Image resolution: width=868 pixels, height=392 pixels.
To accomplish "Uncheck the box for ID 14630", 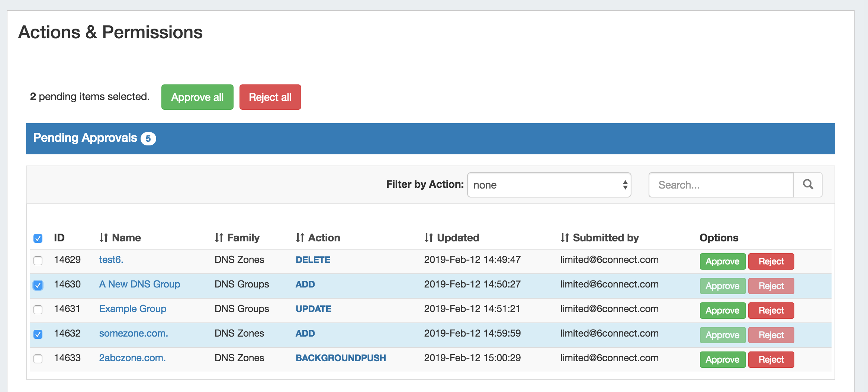I will pos(38,285).
